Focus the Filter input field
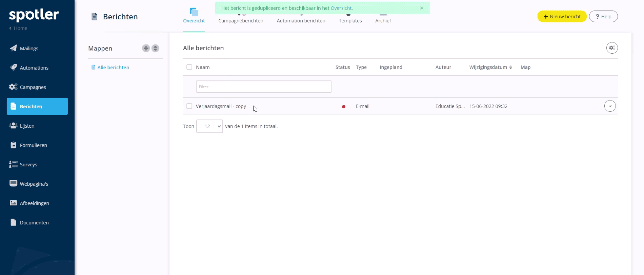The width and height of the screenshot is (644, 275). click(263, 87)
